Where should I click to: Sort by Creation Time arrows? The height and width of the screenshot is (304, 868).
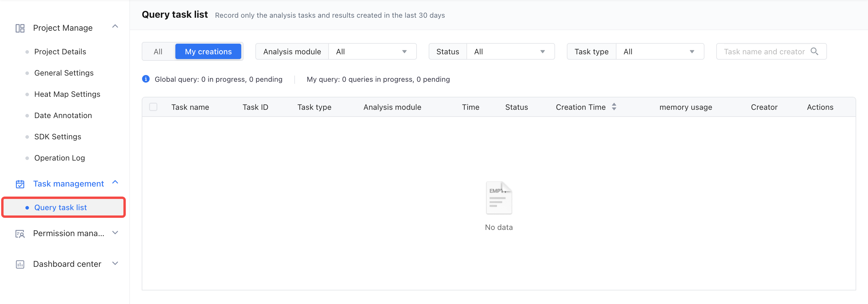click(614, 107)
